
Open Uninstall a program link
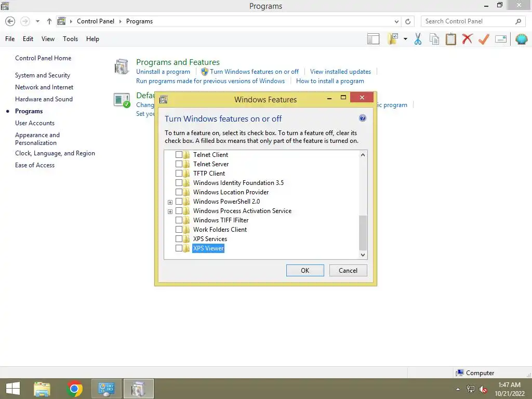tap(163, 72)
